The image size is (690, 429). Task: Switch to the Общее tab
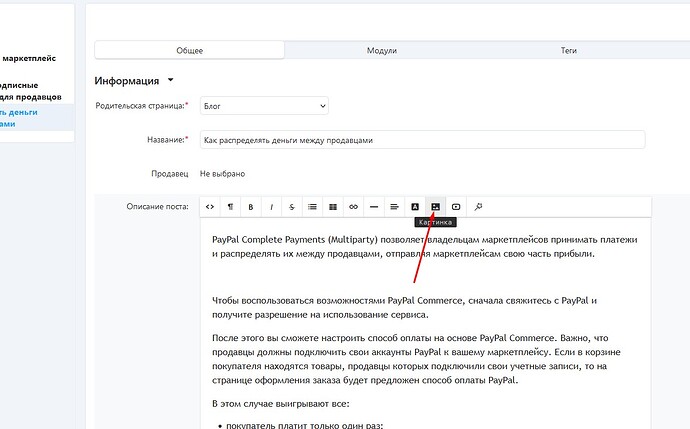pos(190,51)
